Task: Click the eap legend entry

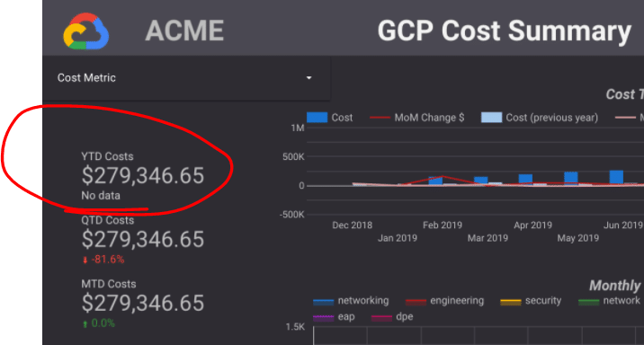Action: tap(334, 316)
